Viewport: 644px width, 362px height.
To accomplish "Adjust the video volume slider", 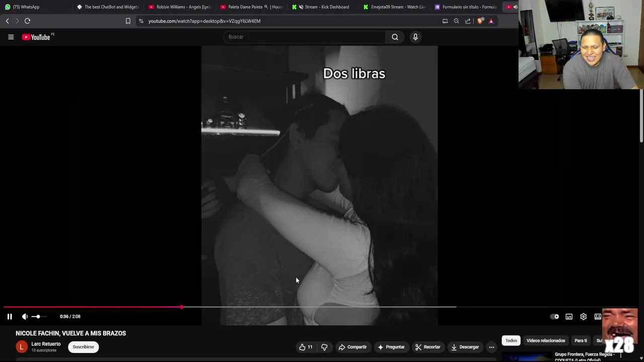I will (x=38, y=316).
